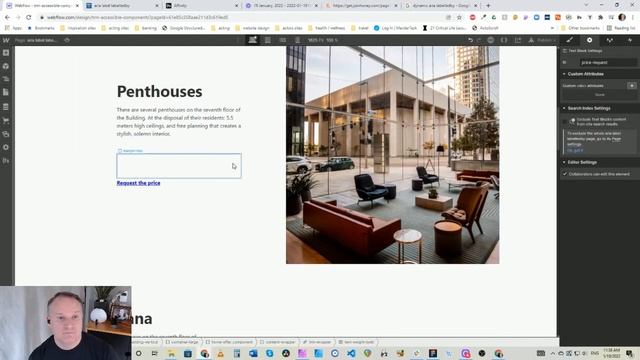Viewport: 640px width, 360px height.
Task: Open the changes status indicator
Action: (x=491, y=40)
